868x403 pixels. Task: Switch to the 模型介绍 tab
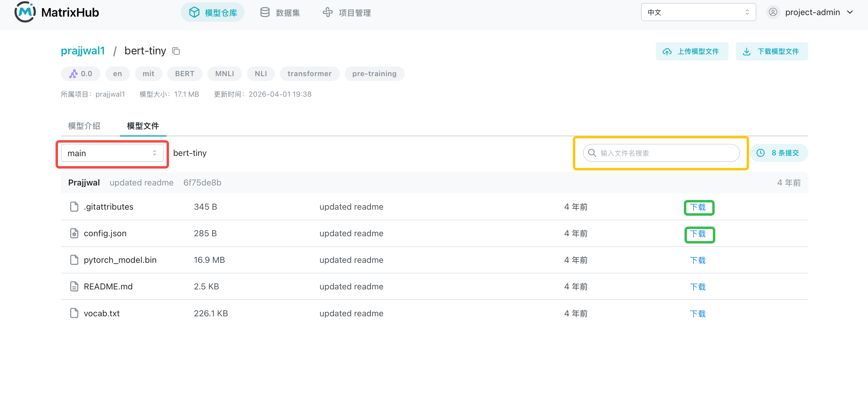coord(84,126)
